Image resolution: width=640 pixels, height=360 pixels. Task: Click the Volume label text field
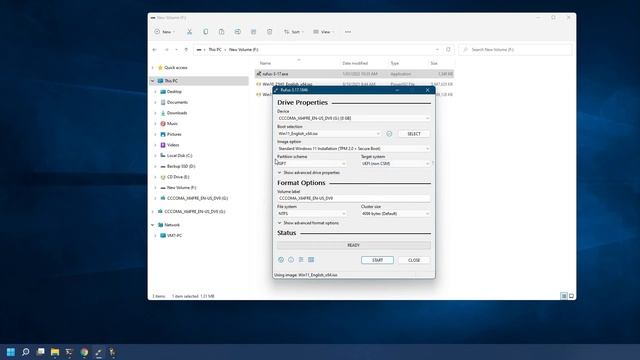click(353, 198)
